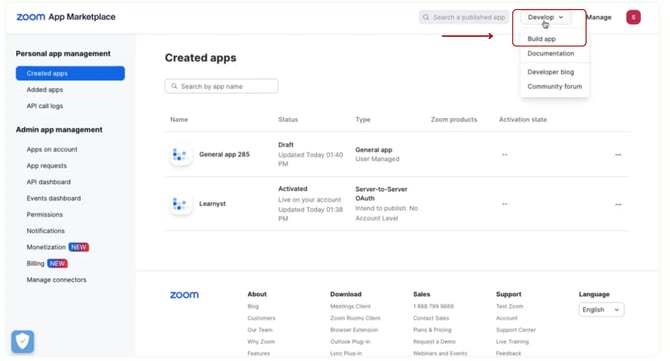Open footer Plans & Pricing link
670x361 pixels.
click(x=432, y=330)
